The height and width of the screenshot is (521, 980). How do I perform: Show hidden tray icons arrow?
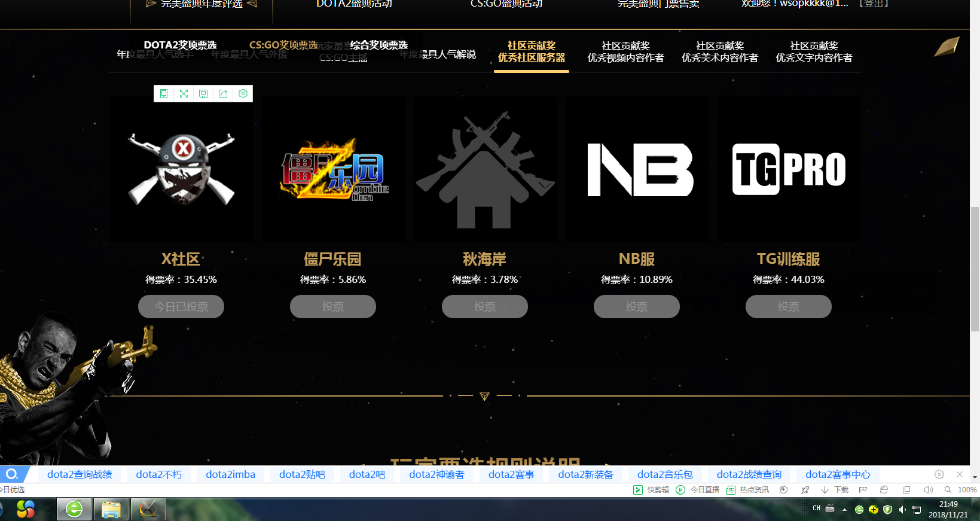pyautogui.click(x=844, y=510)
